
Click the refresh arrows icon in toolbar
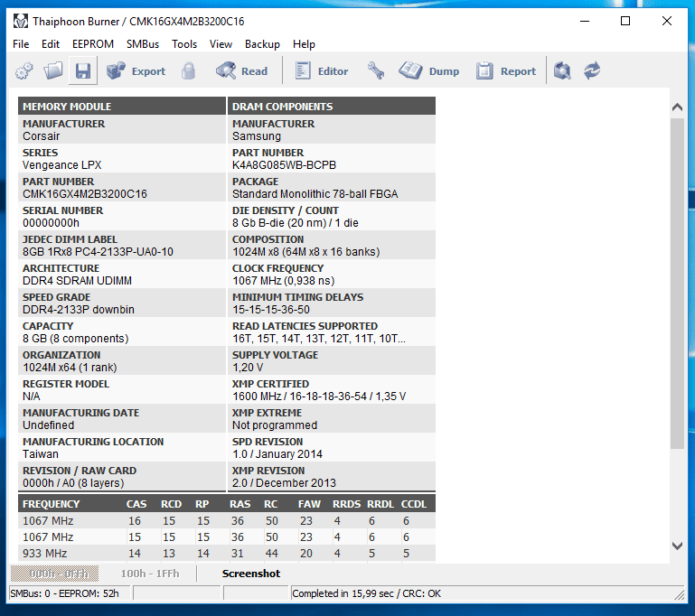[592, 70]
